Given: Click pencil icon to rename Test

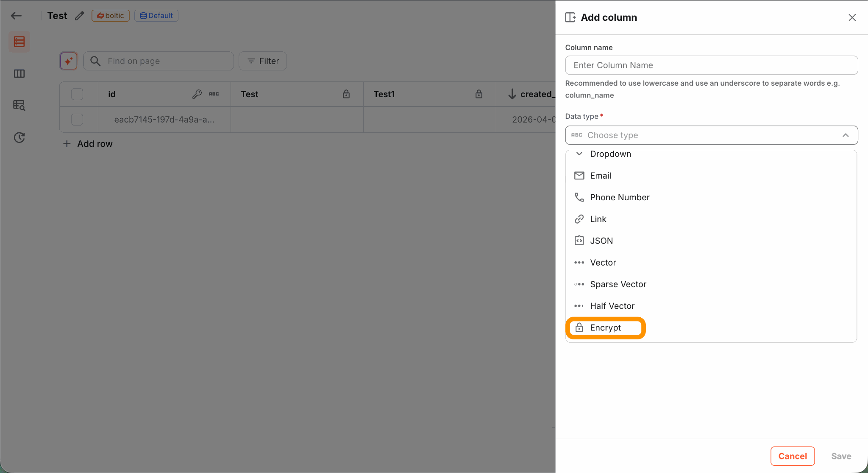Looking at the screenshot, I should click(79, 16).
